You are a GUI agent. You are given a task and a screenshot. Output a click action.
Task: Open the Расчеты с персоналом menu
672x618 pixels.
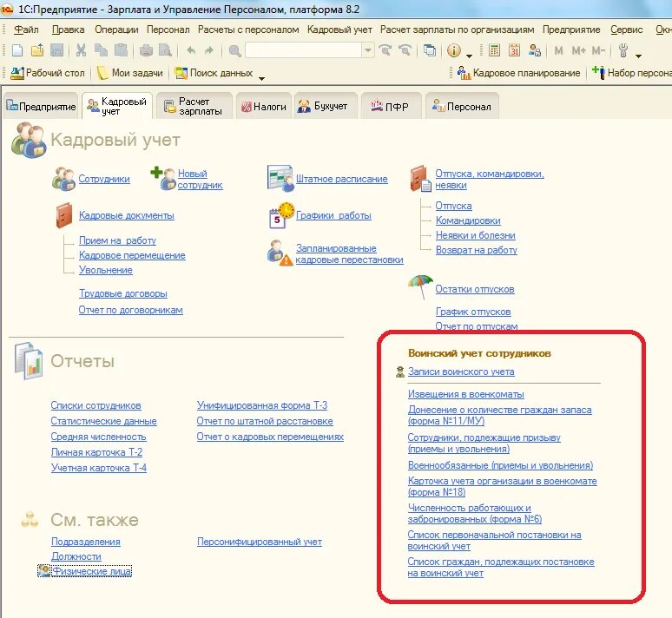click(x=248, y=30)
